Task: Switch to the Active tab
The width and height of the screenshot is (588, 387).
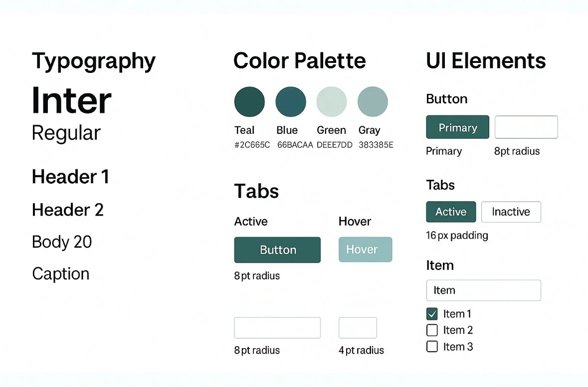Action: click(451, 212)
